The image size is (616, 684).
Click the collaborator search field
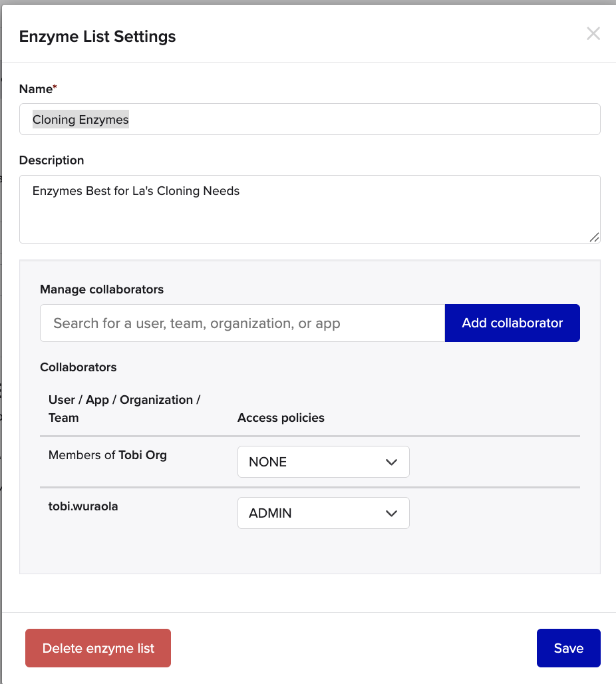(x=242, y=323)
